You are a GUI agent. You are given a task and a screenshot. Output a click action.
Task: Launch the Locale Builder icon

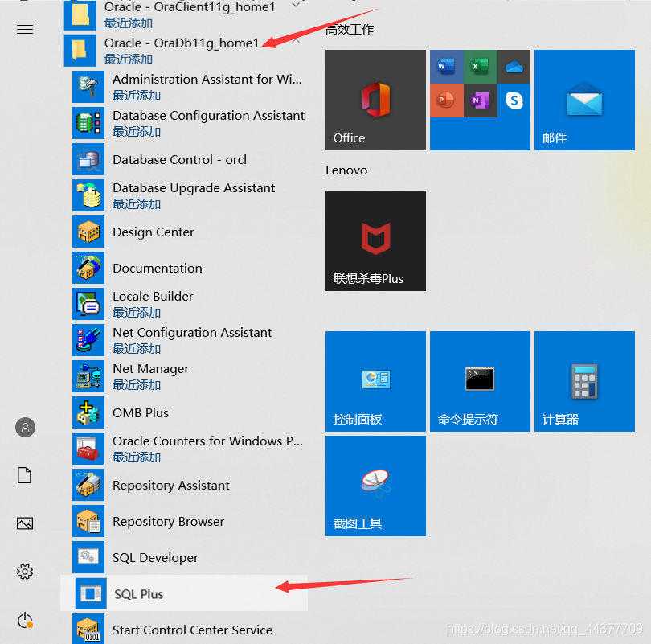[x=88, y=304]
